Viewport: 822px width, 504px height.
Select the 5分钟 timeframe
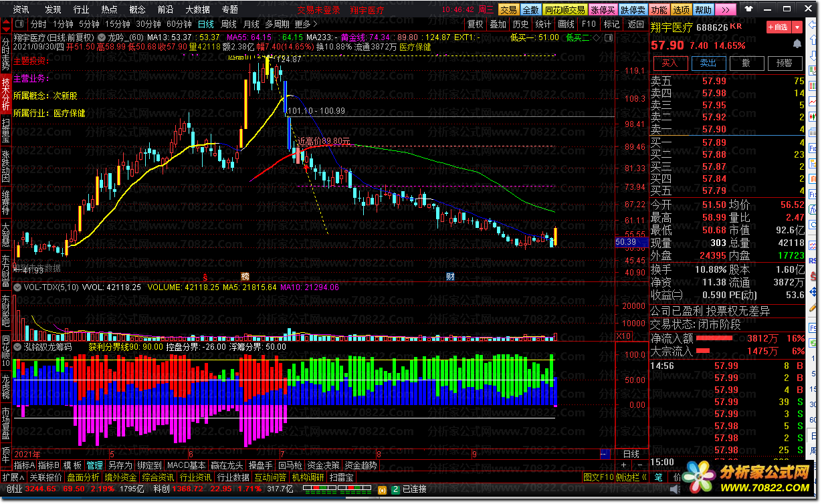click(x=89, y=24)
